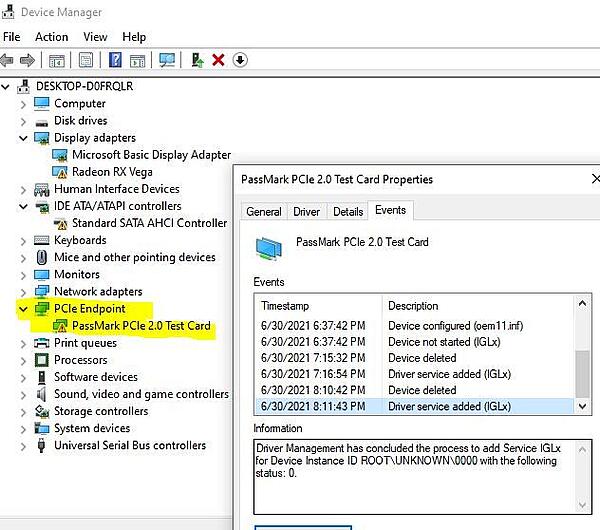
Task: Click the Storage controllers icon
Action: (42, 411)
